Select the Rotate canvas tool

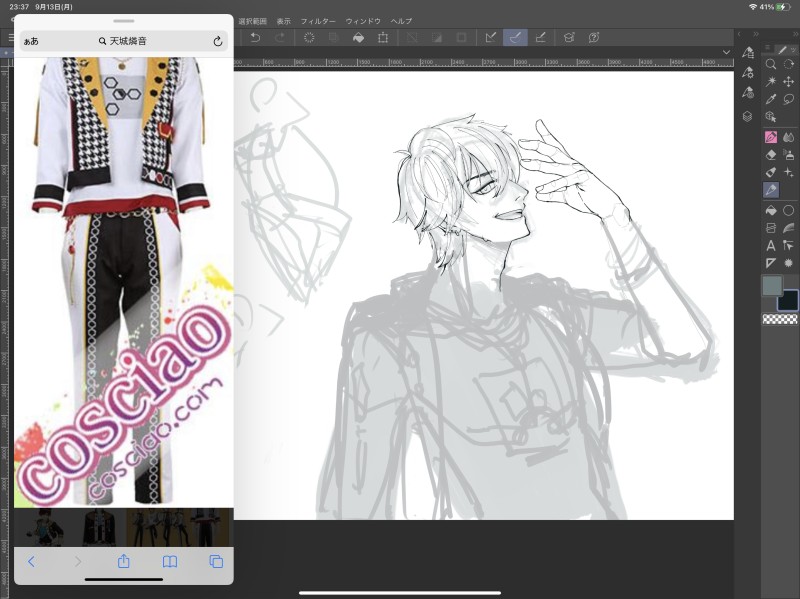[x=788, y=64]
